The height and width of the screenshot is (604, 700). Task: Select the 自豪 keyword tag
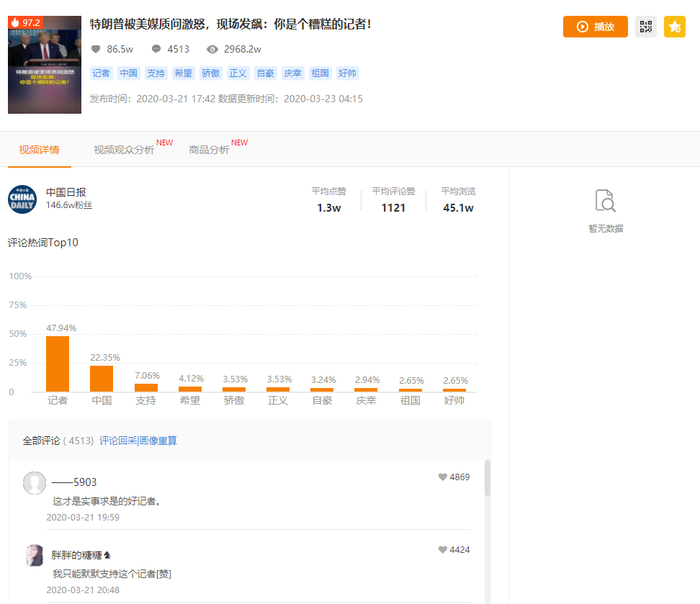point(266,73)
